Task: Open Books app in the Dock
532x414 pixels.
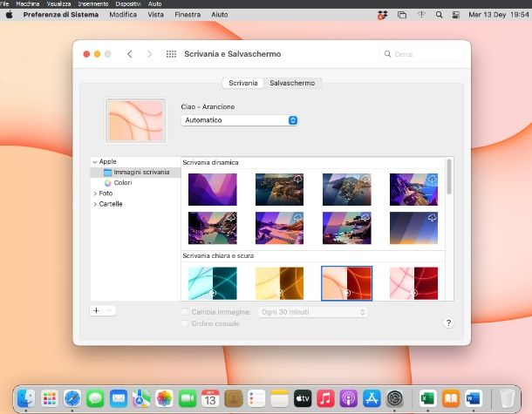Action: 451,398
